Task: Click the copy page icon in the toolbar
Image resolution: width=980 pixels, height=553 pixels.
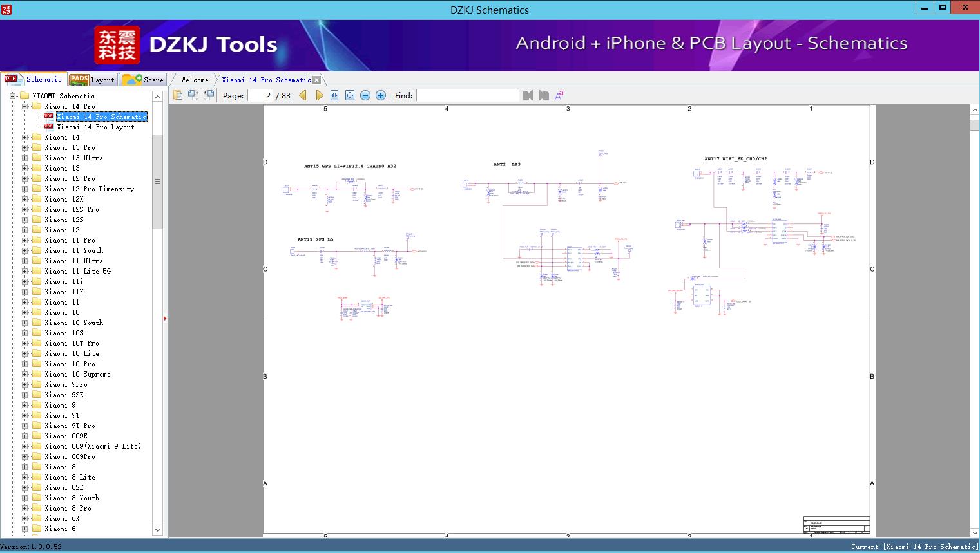Action: click(x=178, y=95)
